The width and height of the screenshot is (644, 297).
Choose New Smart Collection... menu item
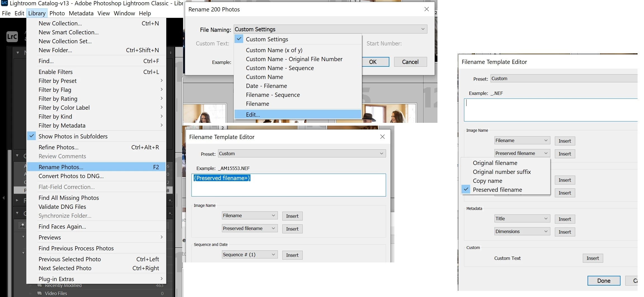click(x=96, y=32)
